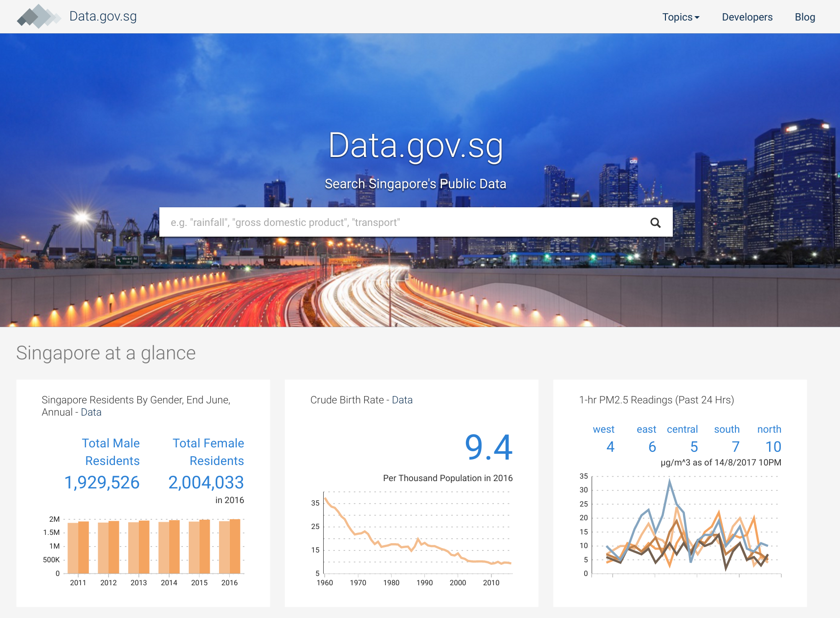Click the Total Female Residents heading
840x618 pixels.
coord(208,452)
